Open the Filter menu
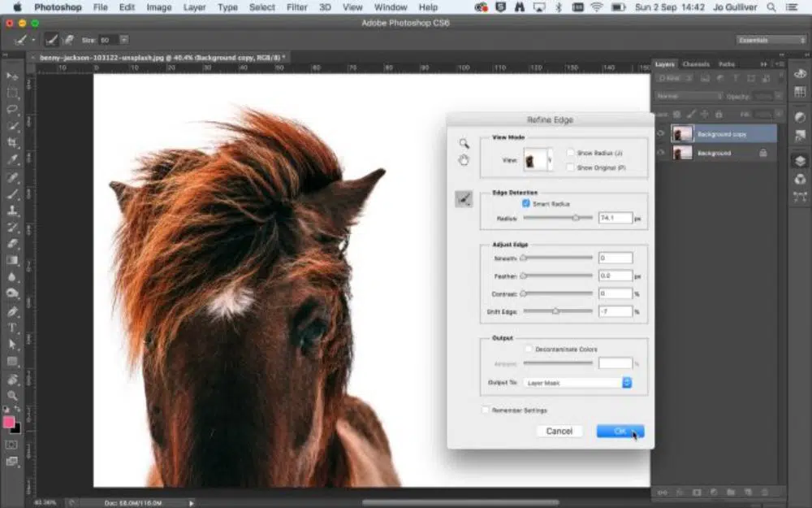 tap(297, 7)
